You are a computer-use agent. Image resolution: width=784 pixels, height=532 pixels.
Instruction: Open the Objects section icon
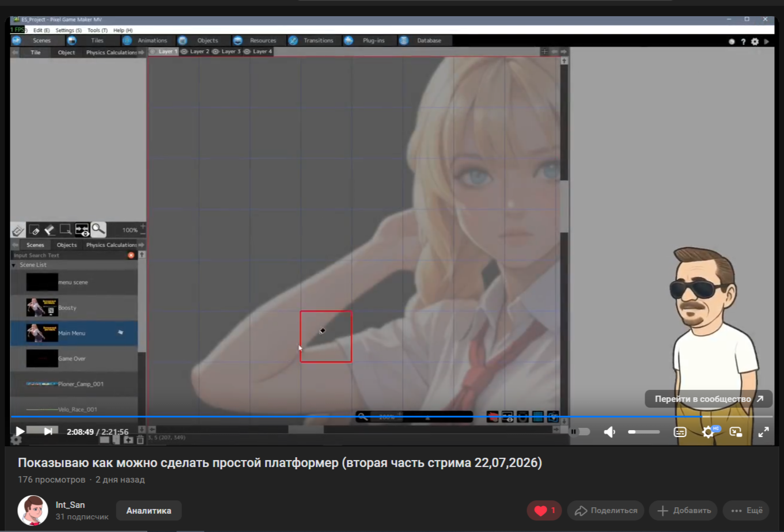pos(183,40)
